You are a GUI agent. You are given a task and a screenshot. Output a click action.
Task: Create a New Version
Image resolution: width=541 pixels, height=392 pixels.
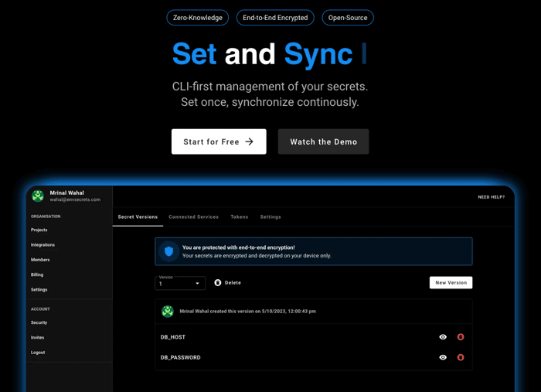(451, 283)
